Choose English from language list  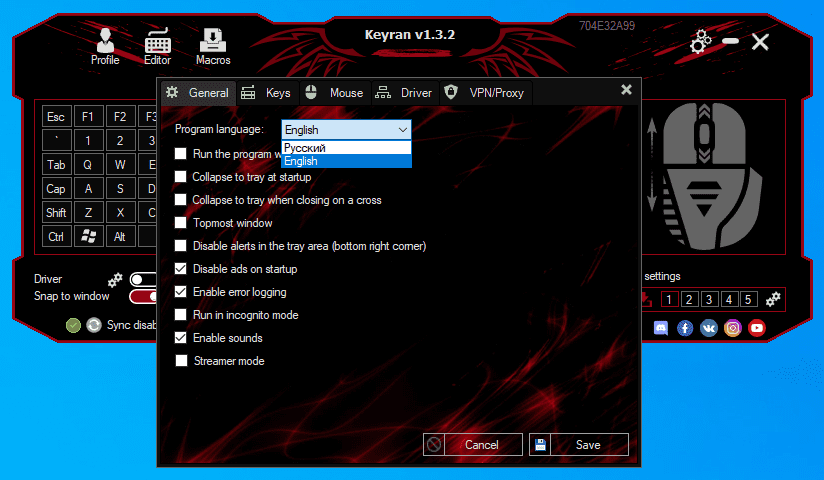(346, 161)
